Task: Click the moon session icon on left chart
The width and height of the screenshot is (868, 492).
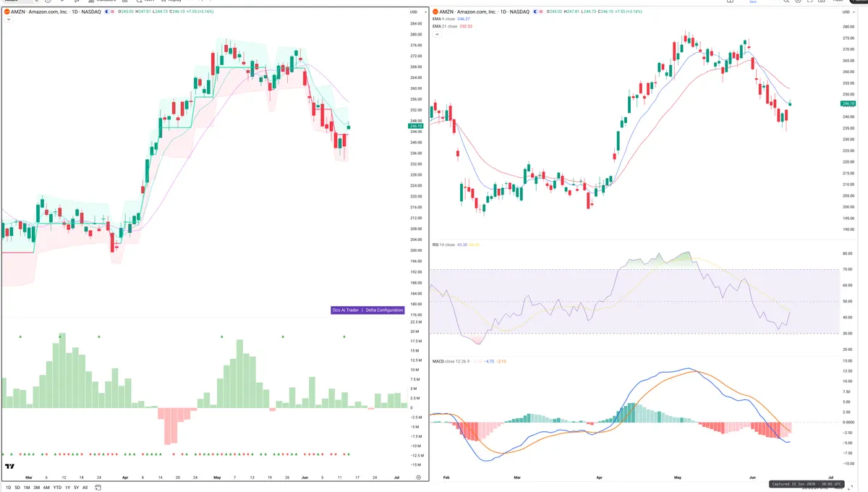Action: 106,12
